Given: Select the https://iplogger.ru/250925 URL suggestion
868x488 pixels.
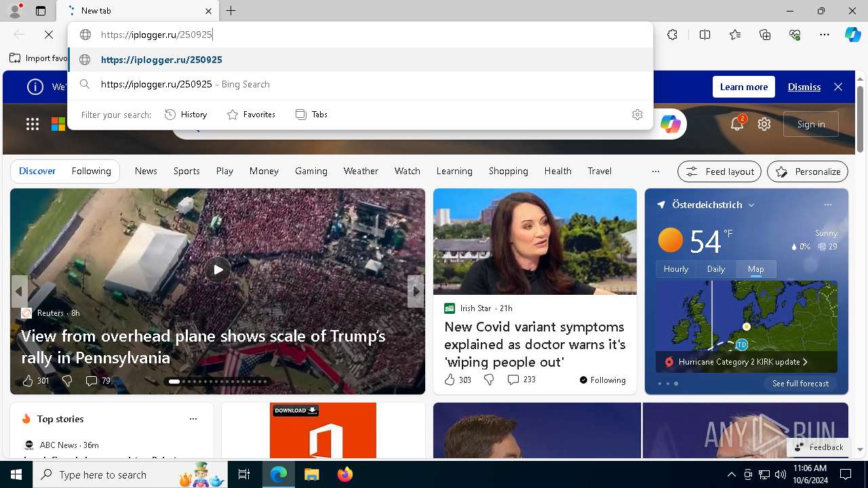Looking at the screenshot, I should (361, 60).
